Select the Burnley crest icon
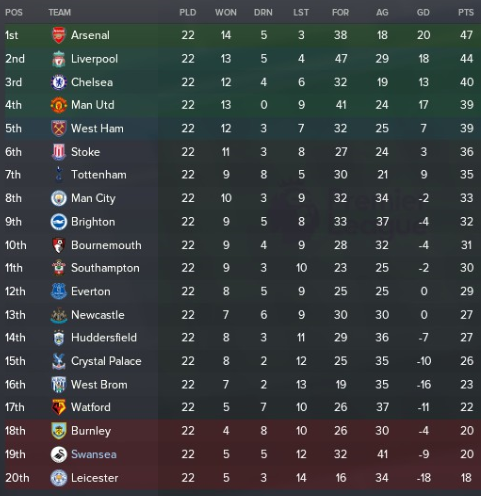Viewport: 481px width, 496px height. coord(59,431)
